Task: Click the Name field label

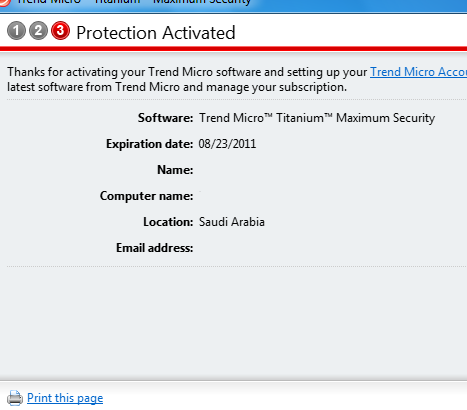Action: tap(175, 170)
